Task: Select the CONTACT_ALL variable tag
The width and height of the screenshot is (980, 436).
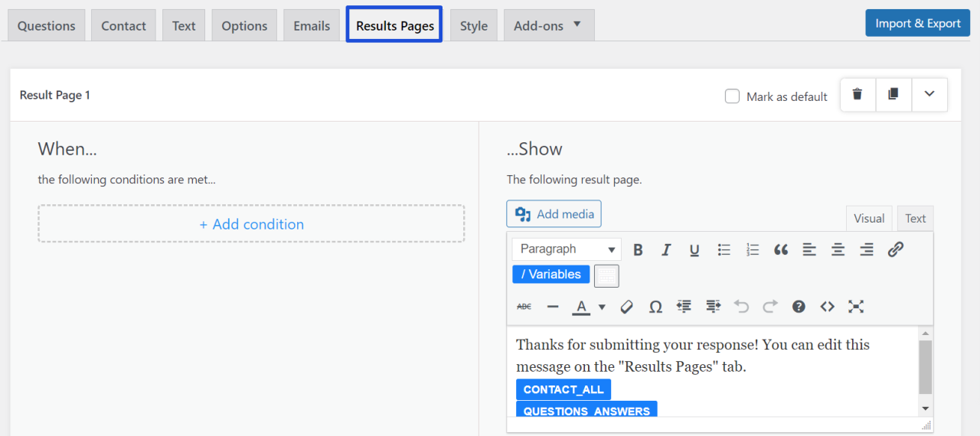Action: pyautogui.click(x=563, y=389)
